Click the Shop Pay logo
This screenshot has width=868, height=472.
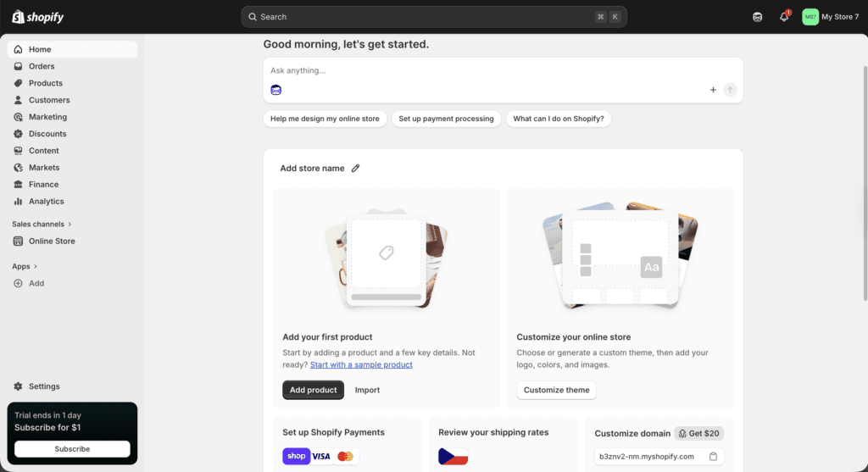pyautogui.click(x=296, y=456)
